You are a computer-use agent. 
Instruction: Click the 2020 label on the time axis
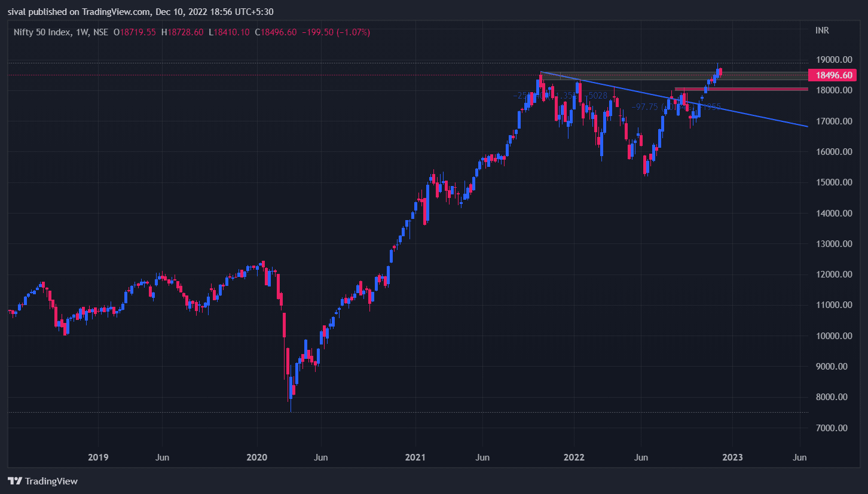coord(256,458)
